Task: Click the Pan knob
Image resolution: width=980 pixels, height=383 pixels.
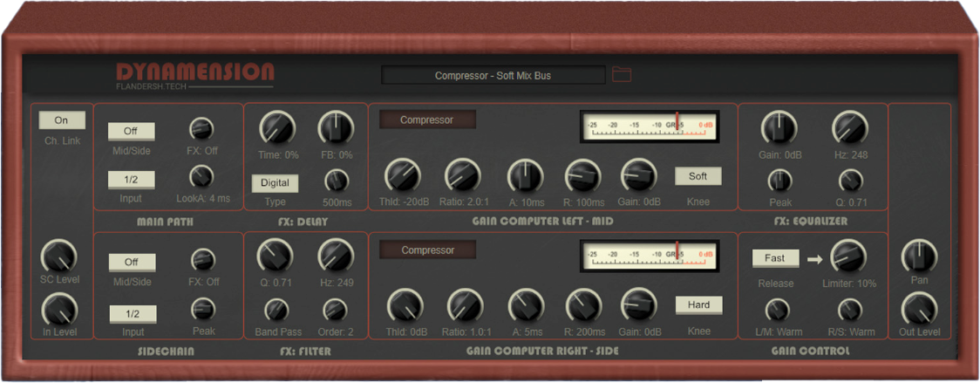Action: 919,256
